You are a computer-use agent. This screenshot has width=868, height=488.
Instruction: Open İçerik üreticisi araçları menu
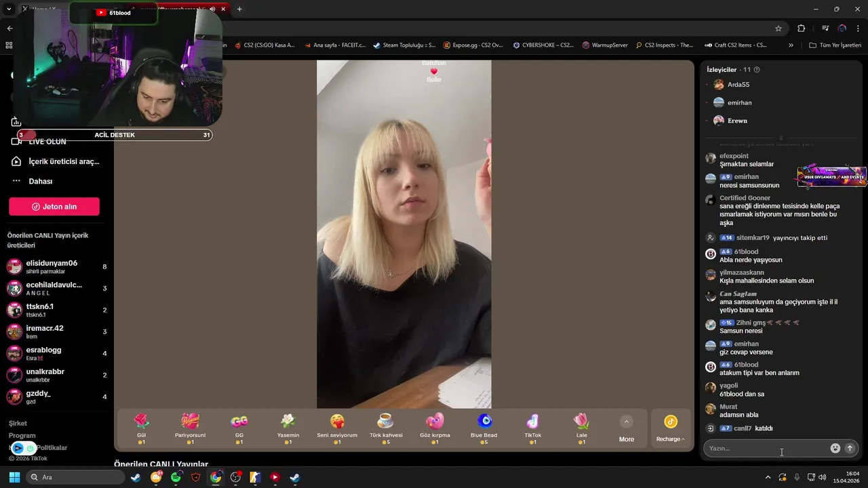[x=56, y=161]
